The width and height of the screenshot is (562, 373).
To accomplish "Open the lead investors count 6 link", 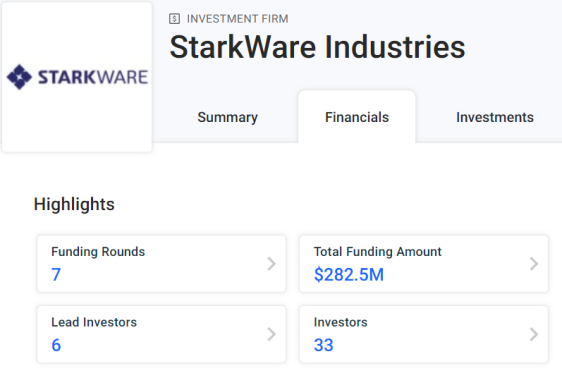I will click(56, 345).
